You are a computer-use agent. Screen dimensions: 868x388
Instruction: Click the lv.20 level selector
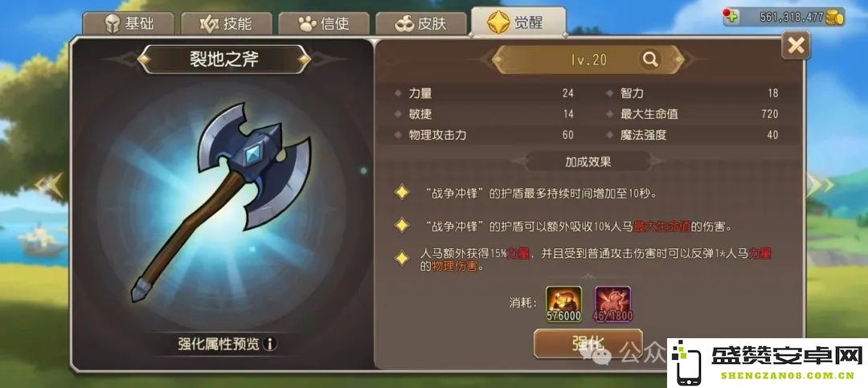coord(588,59)
